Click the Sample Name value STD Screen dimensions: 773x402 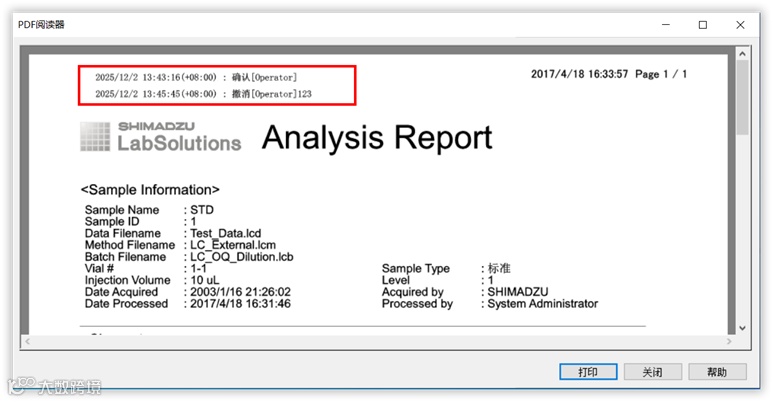point(202,210)
